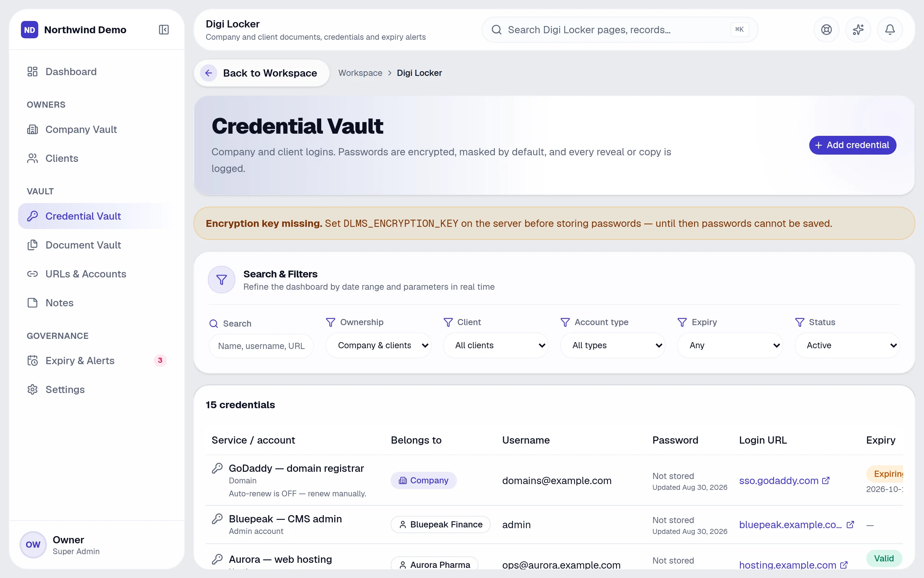Open URLs & Accounts section
The image size is (924, 578).
tap(97, 274)
